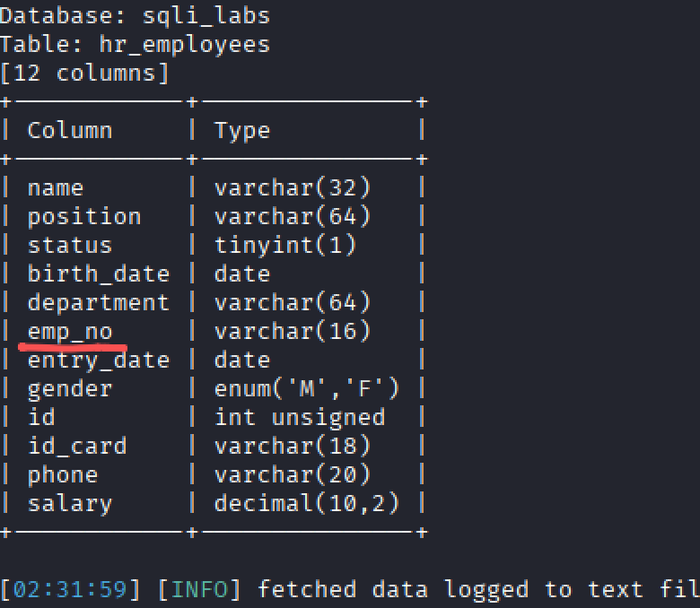This screenshot has width=700, height=608.
Task: Click the 'birth_date' column entry
Action: point(99,274)
